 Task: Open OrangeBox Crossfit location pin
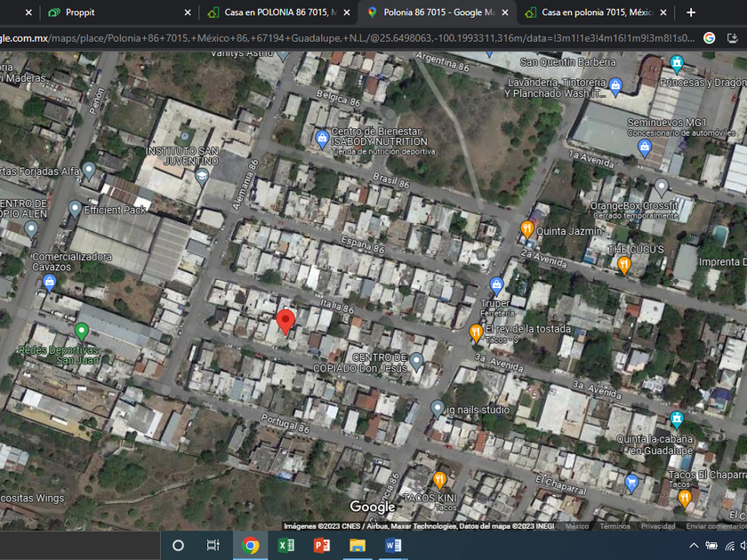tap(662, 188)
